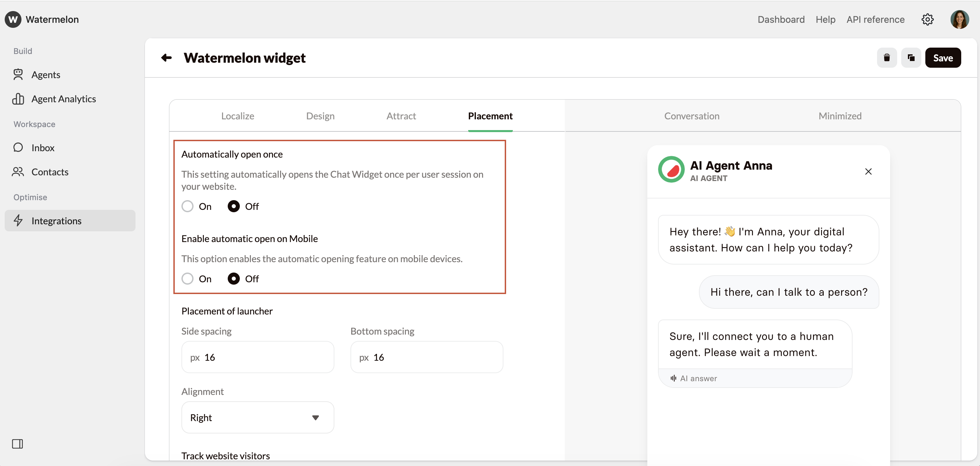Open the Agents sidebar item
Image resolution: width=980 pixels, height=466 pixels.
tap(46, 74)
